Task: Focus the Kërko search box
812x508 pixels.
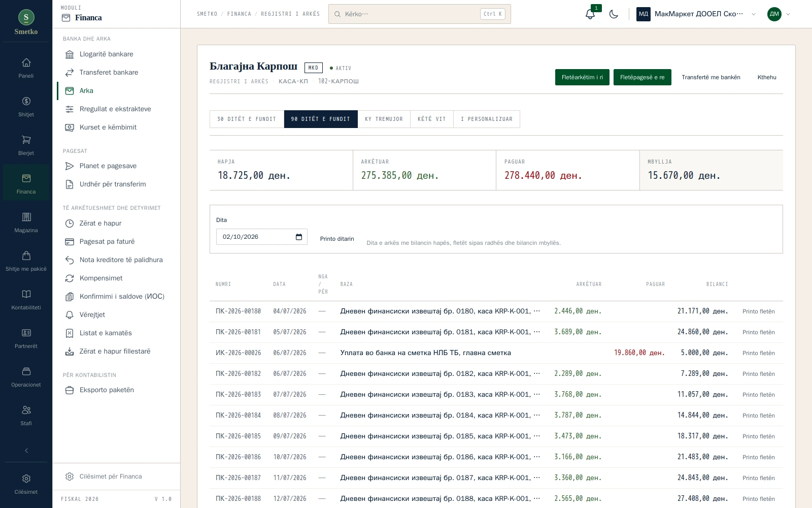Action: click(420, 14)
